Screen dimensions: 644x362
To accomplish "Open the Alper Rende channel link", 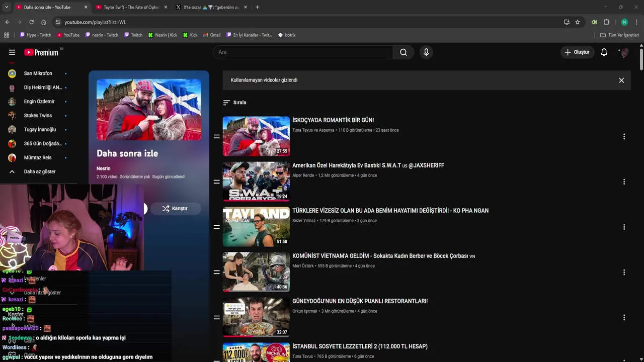I will (x=303, y=175).
